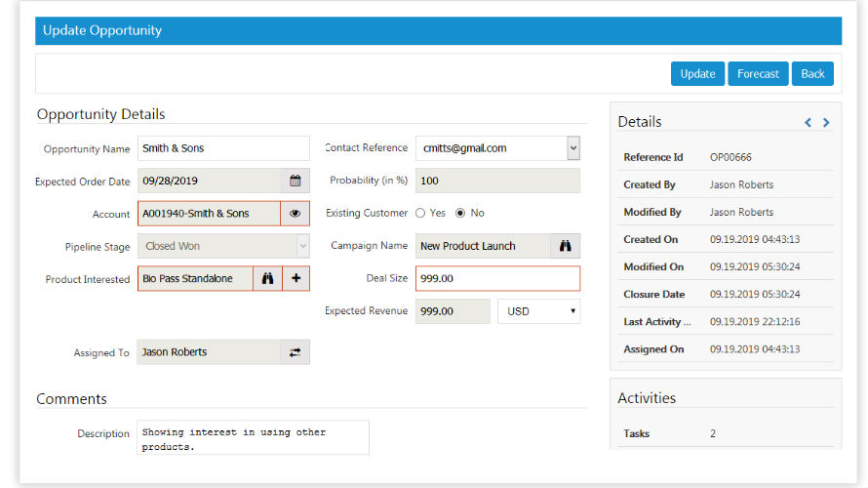This screenshot has height=488, width=868.
Task: Open the Forecast view
Action: pos(758,74)
